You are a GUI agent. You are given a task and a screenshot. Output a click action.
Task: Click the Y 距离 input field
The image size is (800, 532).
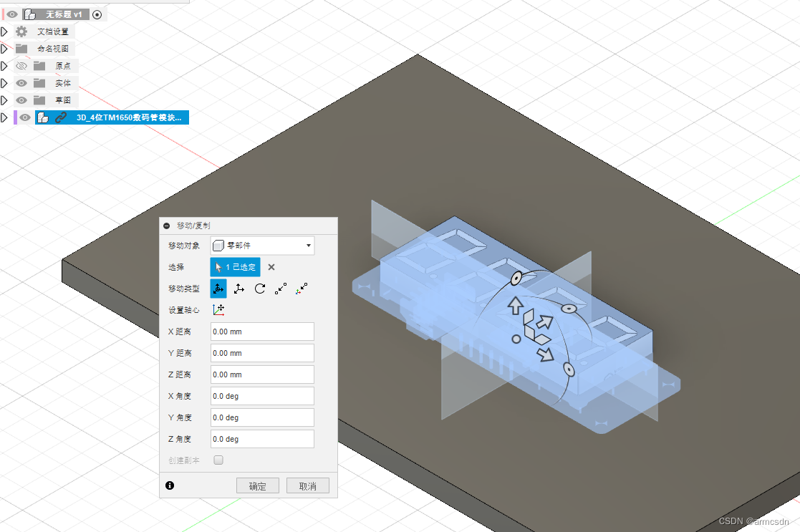click(262, 353)
